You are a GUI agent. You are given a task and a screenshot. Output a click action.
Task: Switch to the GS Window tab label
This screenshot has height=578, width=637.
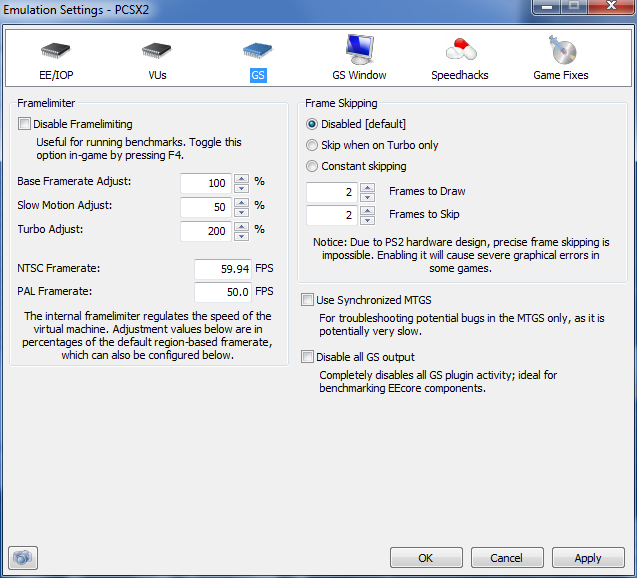pyautogui.click(x=359, y=75)
